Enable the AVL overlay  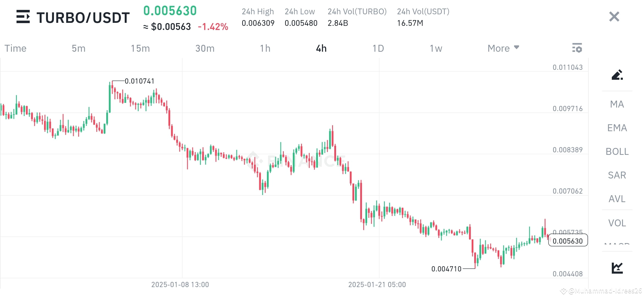coord(616,199)
